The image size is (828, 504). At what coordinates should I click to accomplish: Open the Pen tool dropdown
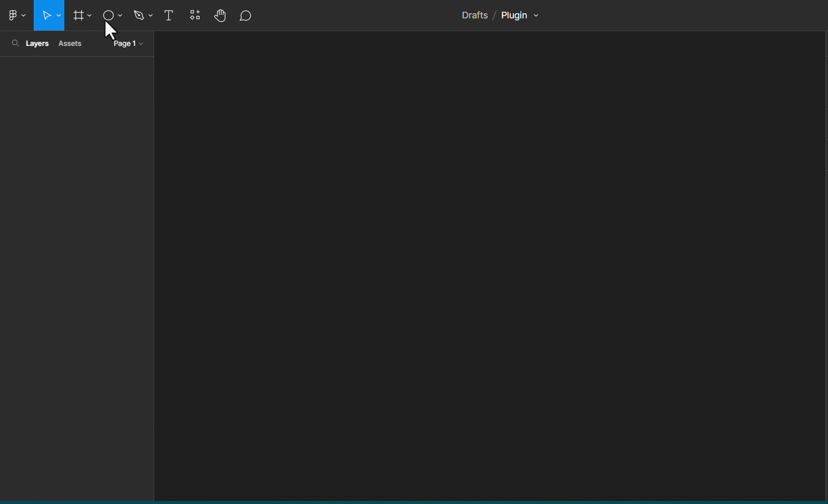151,15
